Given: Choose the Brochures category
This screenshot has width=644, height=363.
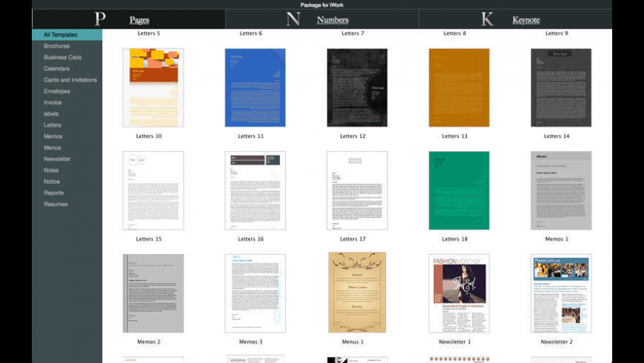Looking at the screenshot, I should tap(57, 46).
